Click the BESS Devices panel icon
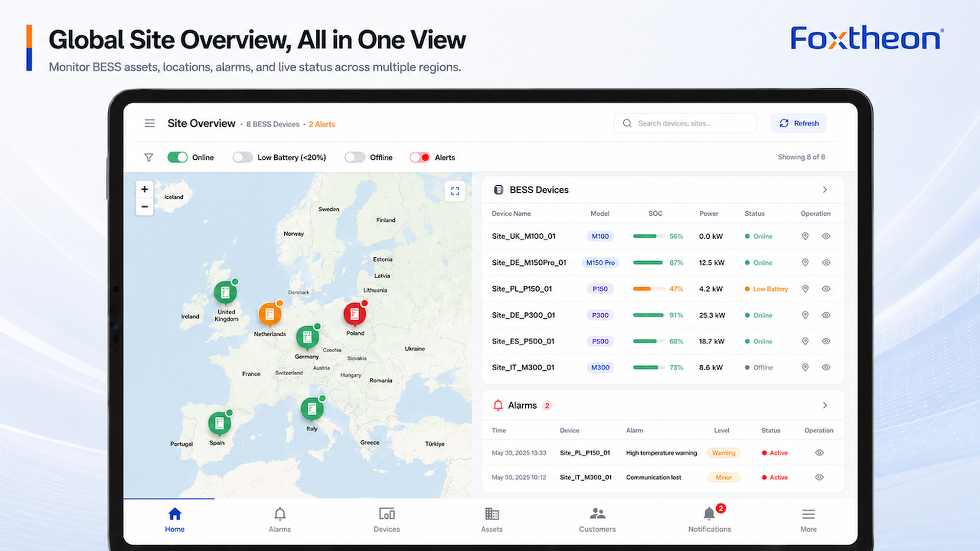This screenshot has height=551, width=980. point(499,190)
